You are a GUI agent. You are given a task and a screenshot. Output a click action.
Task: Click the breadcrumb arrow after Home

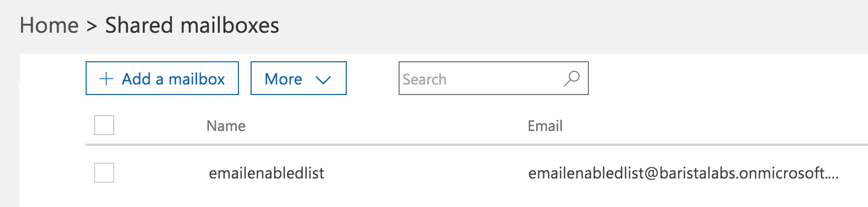point(91,26)
